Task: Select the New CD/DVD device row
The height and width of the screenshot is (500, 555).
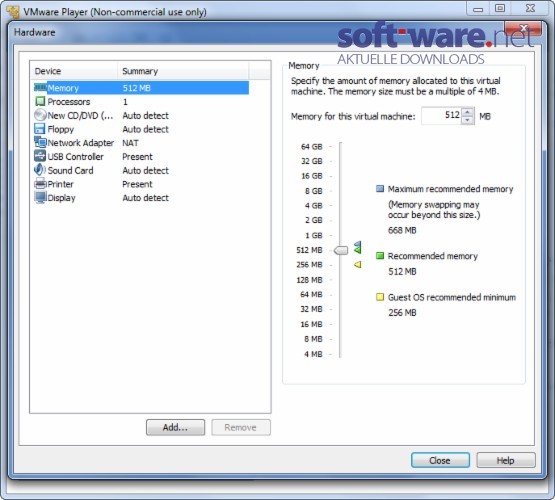Action: pyautogui.click(x=141, y=115)
